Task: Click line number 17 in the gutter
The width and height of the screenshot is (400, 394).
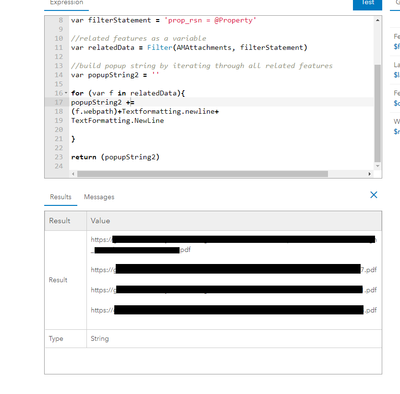Action: coord(59,102)
